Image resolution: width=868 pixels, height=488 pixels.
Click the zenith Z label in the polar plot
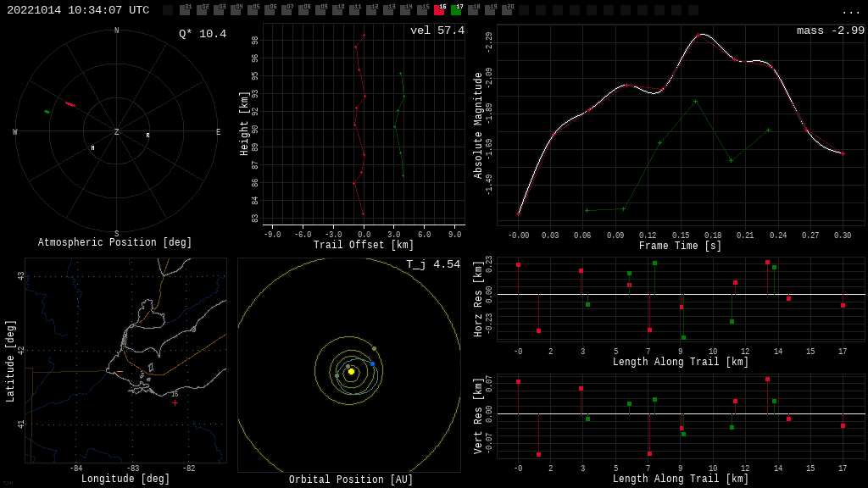(x=116, y=131)
